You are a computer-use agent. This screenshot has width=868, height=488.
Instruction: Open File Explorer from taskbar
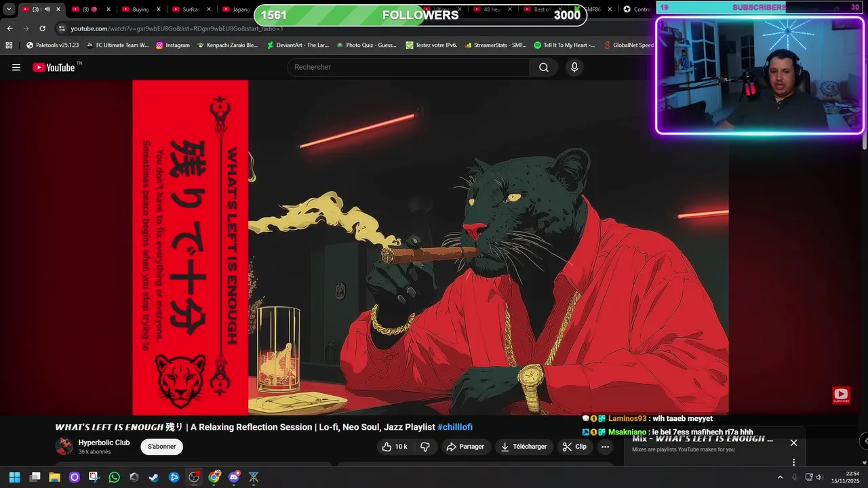point(54,477)
